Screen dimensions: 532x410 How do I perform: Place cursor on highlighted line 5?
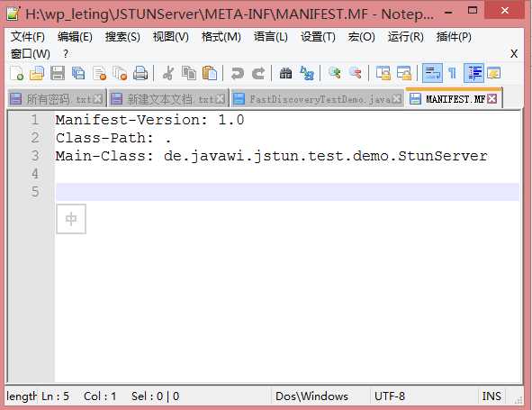point(287,192)
